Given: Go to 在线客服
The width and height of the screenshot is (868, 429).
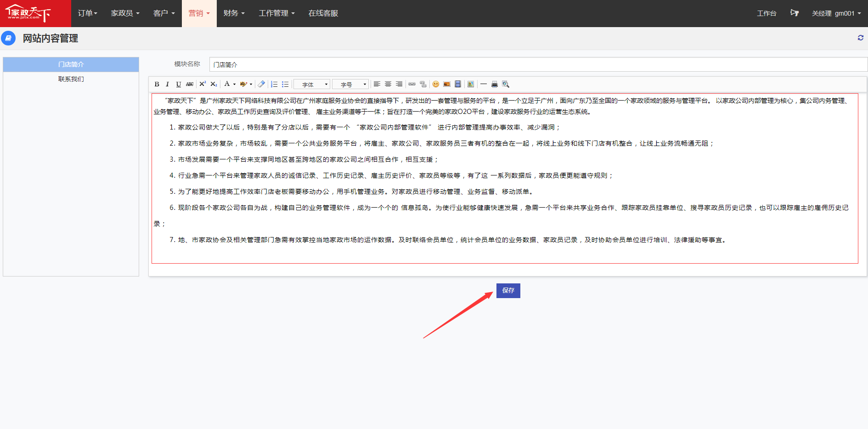Looking at the screenshot, I should pos(323,13).
